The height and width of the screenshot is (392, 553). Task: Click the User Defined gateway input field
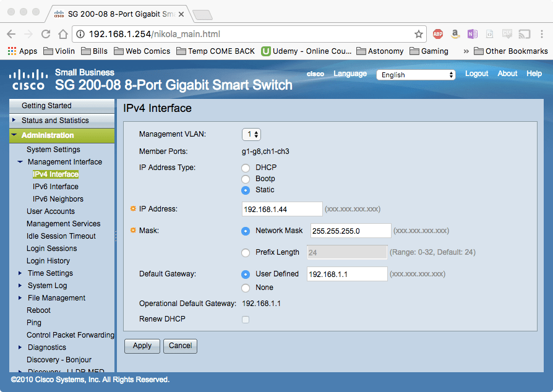[347, 275]
